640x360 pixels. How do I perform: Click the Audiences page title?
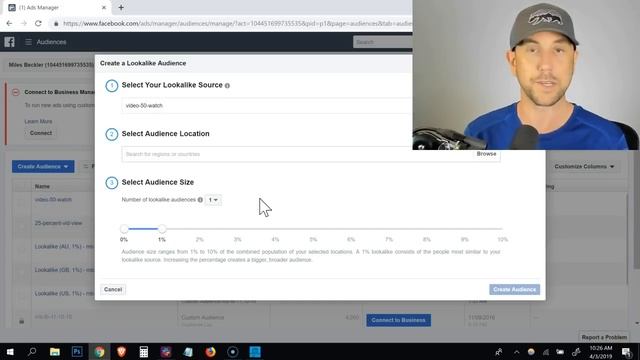51,42
